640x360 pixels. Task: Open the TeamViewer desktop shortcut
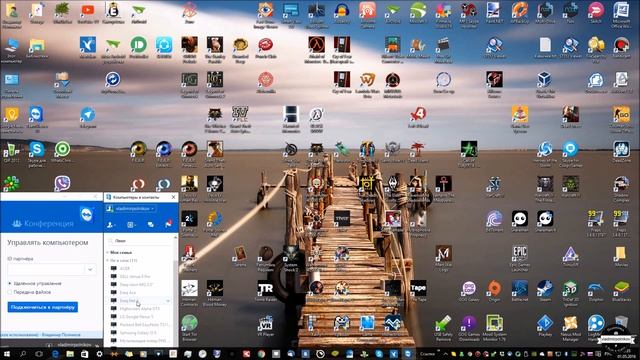click(x=37, y=118)
